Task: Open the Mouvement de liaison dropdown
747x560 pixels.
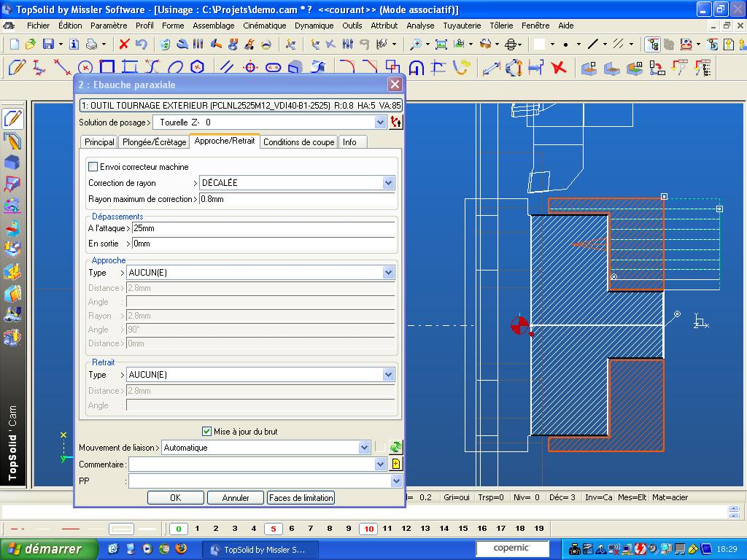Action: tap(365, 448)
